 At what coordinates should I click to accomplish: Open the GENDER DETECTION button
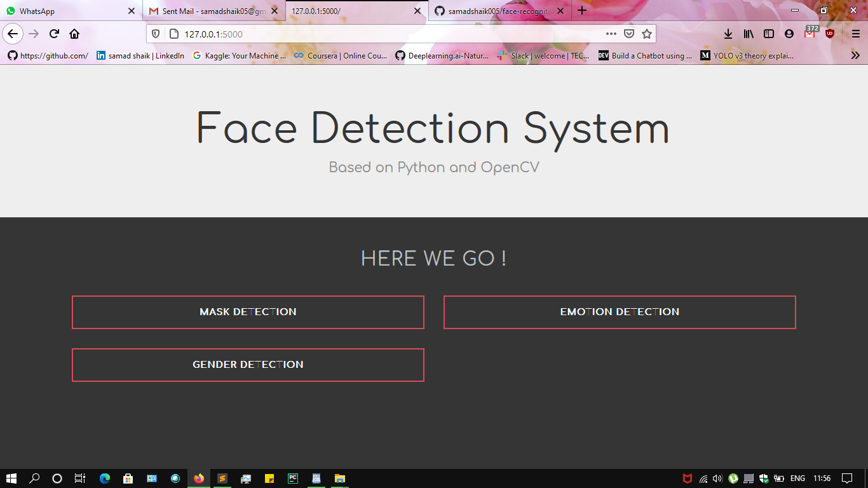(248, 365)
